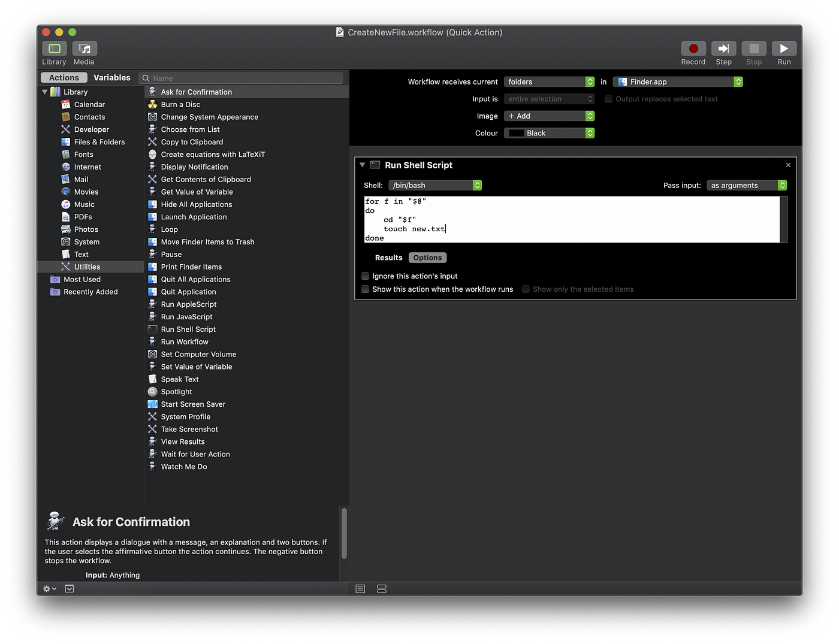Click inside the shell script text area
This screenshot has height=644, width=839.
572,219
